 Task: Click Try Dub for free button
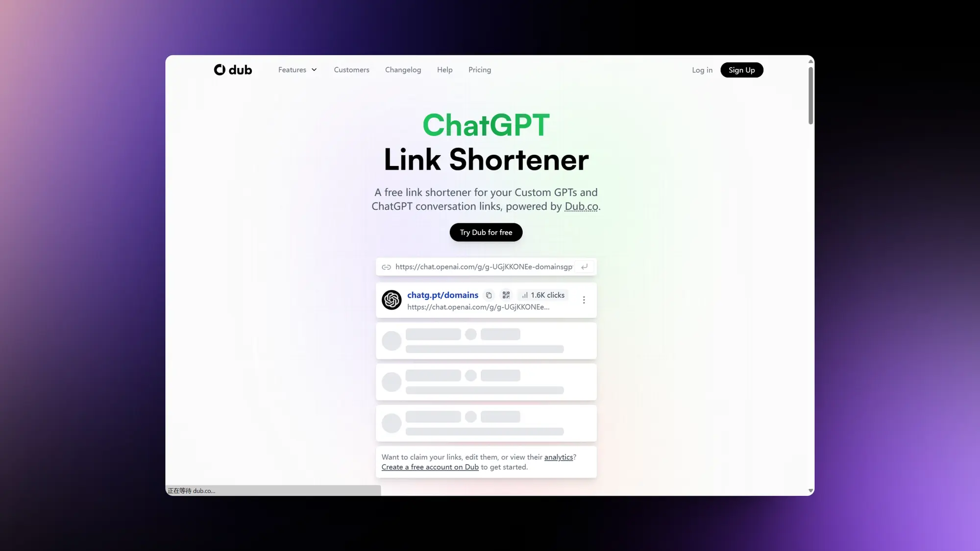click(x=486, y=232)
